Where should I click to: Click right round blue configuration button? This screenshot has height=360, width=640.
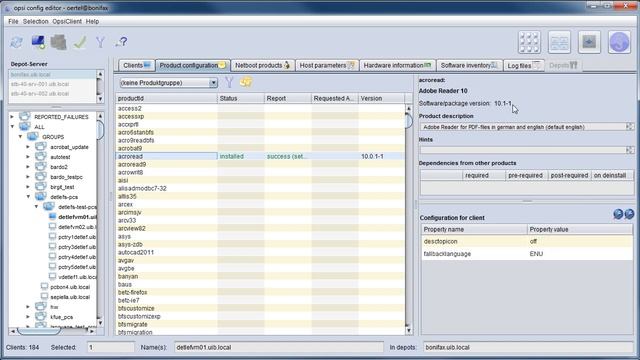(x=629, y=214)
